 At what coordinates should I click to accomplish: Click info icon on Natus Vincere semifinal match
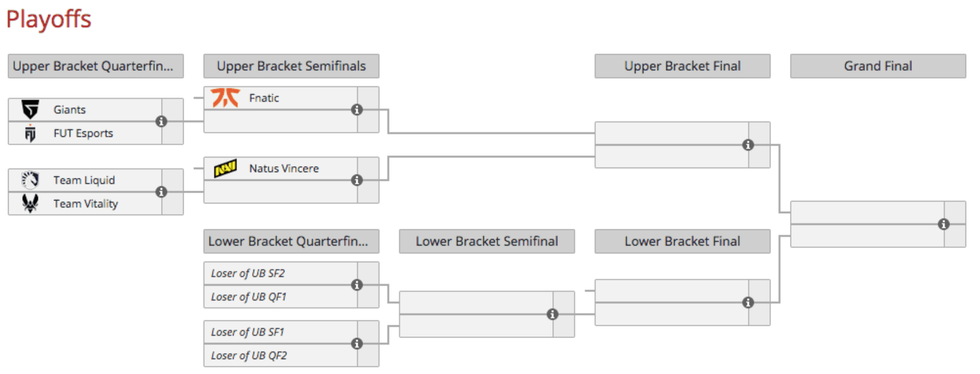(x=357, y=180)
